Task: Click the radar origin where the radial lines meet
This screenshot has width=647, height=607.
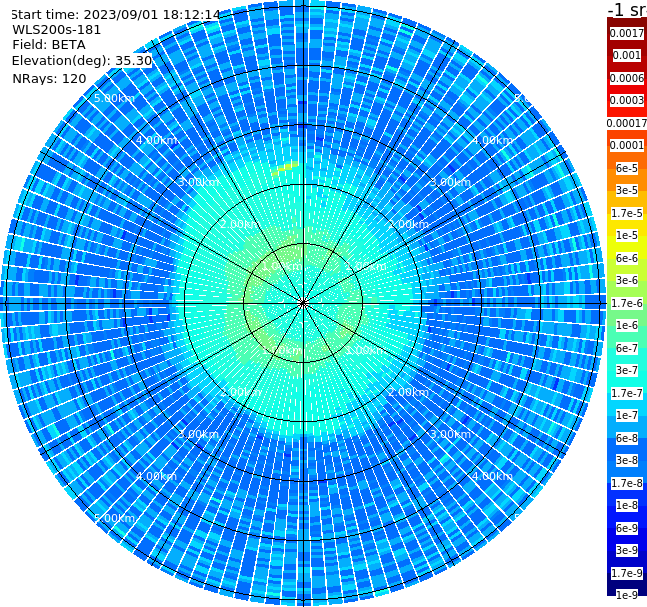Action: pyautogui.click(x=303, y=303)
